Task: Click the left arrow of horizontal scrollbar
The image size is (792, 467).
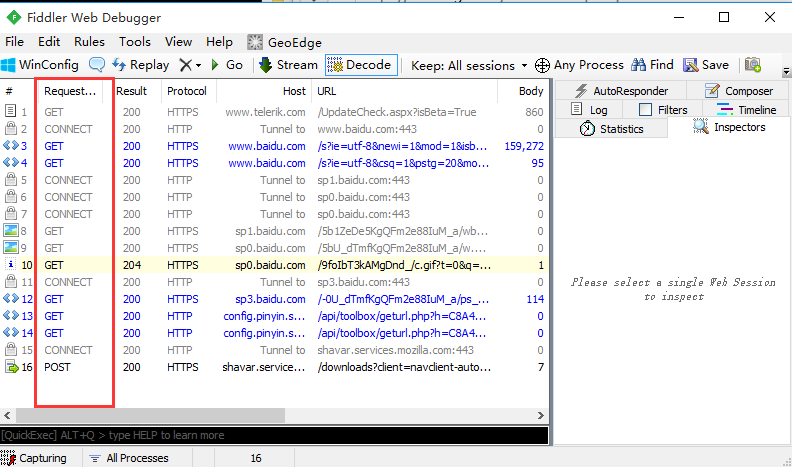Action: (x=7, y=416)
